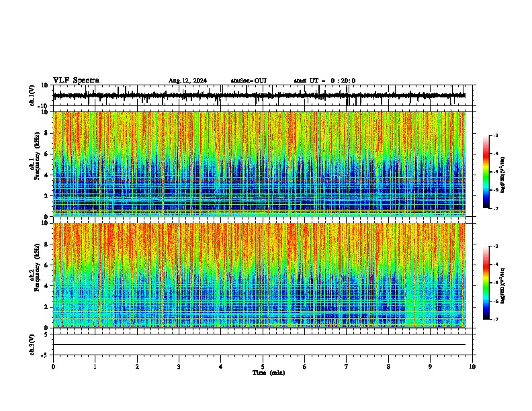This screenshot has width=532, height=411.
Task: Click the time axis tick label 1
Action: 95,367
